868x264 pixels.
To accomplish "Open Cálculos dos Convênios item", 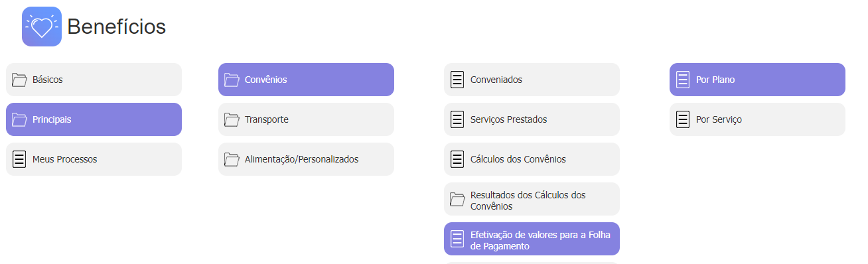I will click(x=532, y=159).
